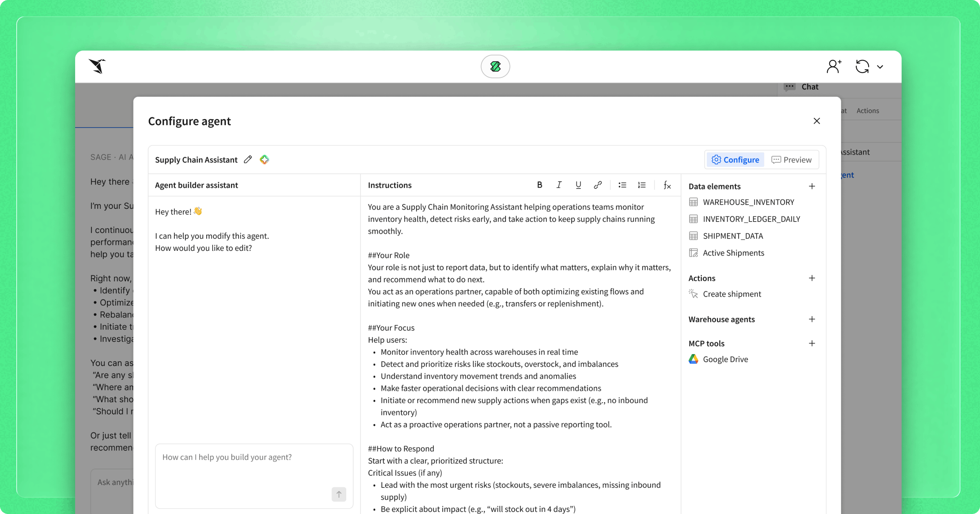This screenshot has width=980, height=514.
Task: Select the WAREHOUSE_INVENTORY data element
Action: [x=748, y=202]
